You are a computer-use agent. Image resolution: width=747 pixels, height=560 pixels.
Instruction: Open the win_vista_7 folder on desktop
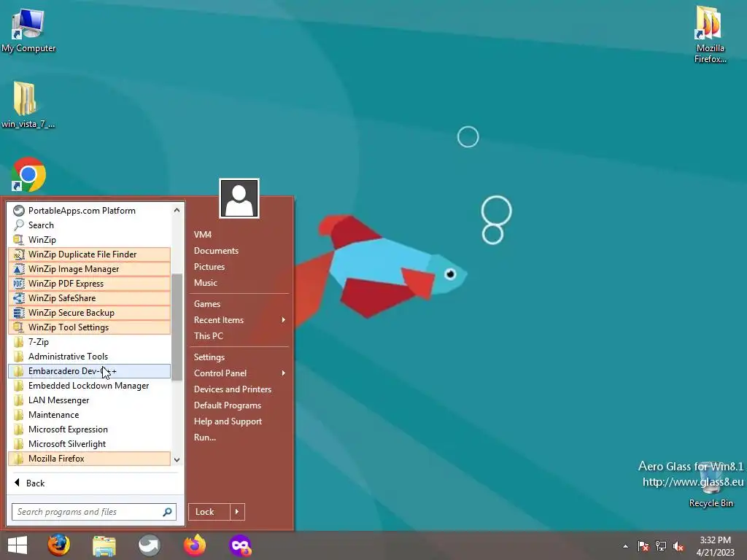[x=27, y=105]
